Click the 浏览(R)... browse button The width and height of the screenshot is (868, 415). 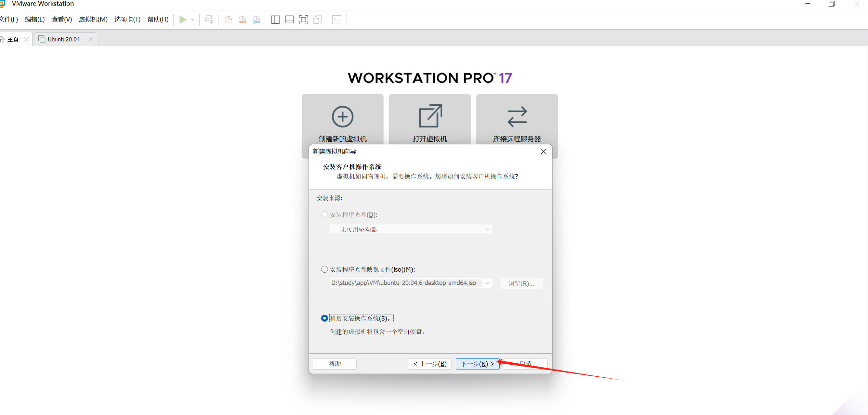(521, 284)
